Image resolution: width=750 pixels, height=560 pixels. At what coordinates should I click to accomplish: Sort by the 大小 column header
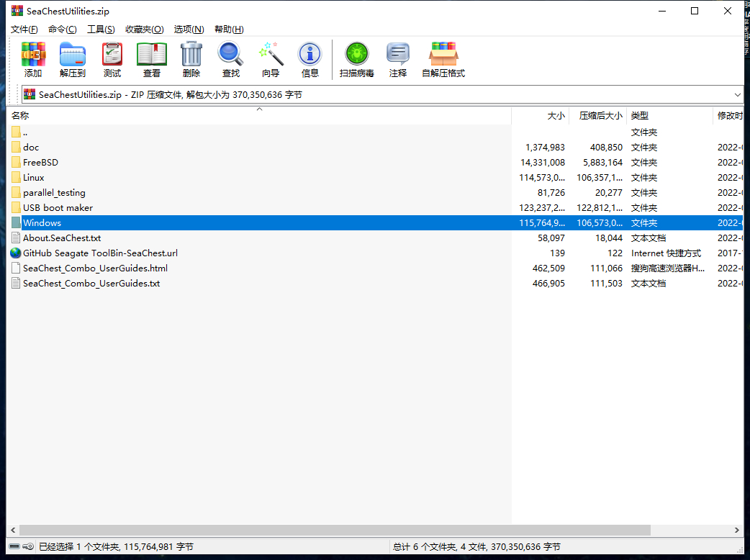(541, 115)
